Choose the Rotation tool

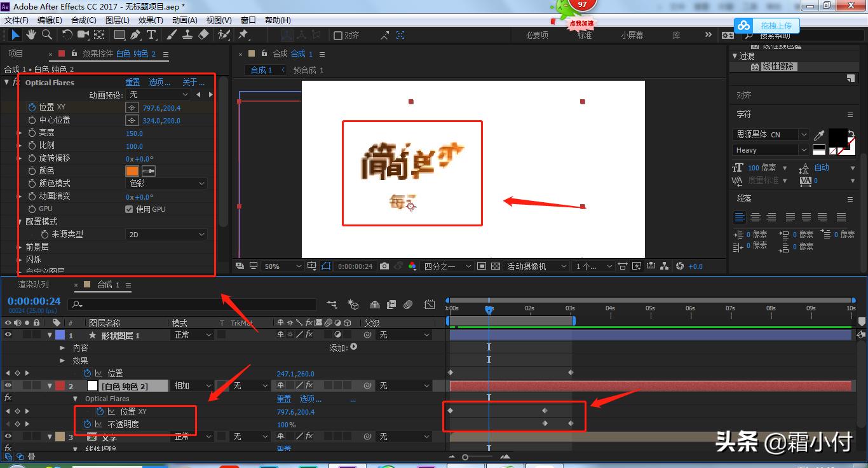coord(67,34)
